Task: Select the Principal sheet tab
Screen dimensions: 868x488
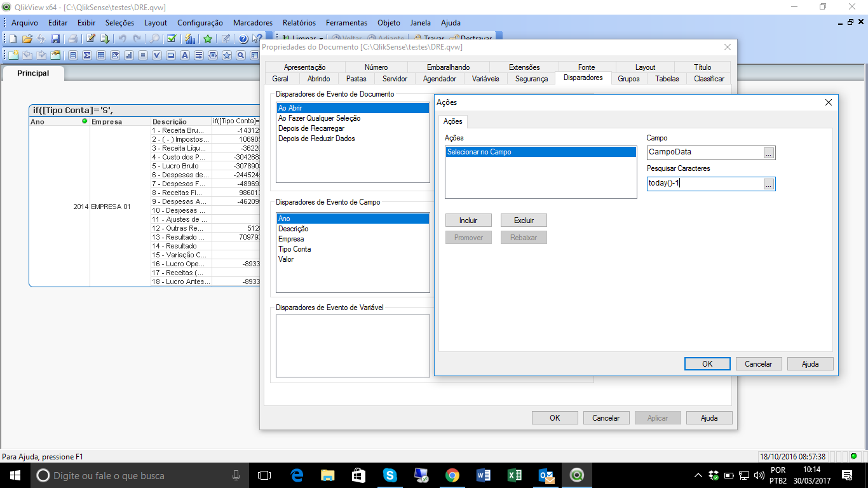Action: click(33, 73)
